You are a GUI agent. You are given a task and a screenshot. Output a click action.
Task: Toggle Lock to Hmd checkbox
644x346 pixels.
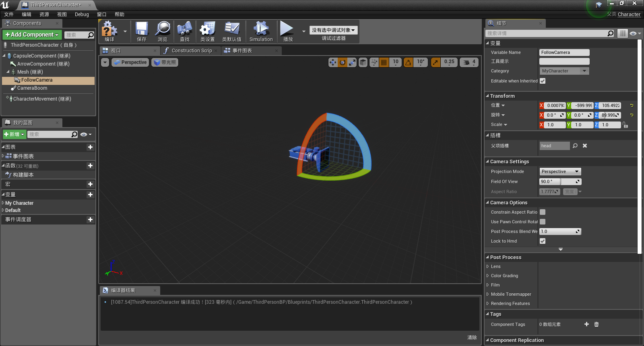coord(543,241)
